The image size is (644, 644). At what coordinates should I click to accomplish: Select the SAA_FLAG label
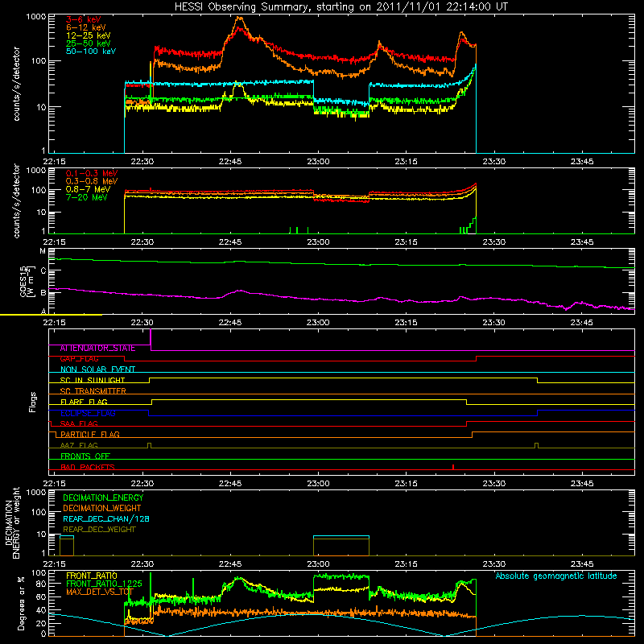coord(79,423)
